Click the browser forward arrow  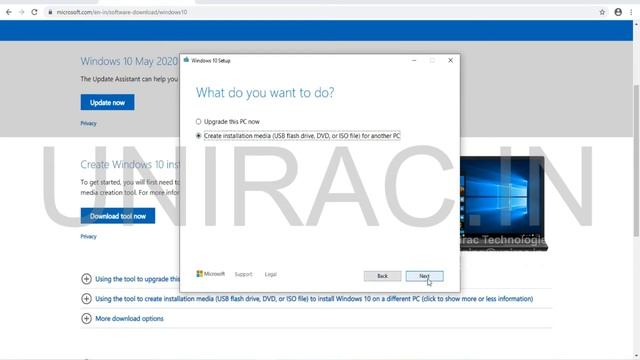tap(22, 12)
